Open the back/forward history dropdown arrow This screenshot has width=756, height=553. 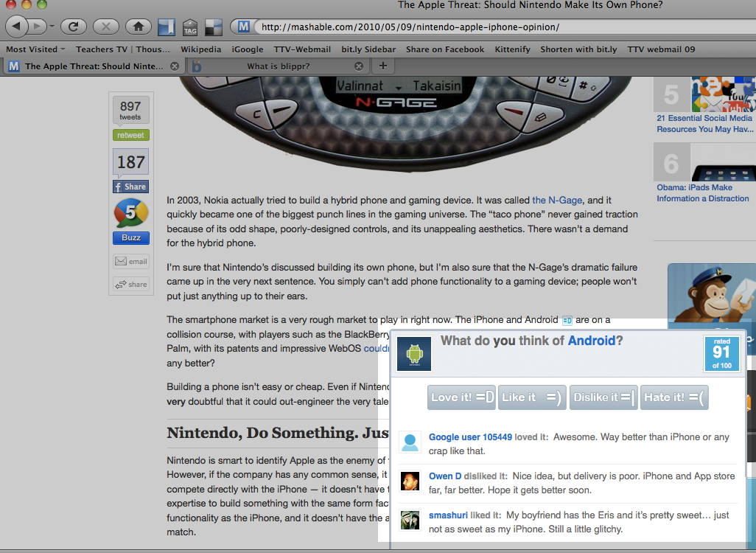tap(52, 27)
